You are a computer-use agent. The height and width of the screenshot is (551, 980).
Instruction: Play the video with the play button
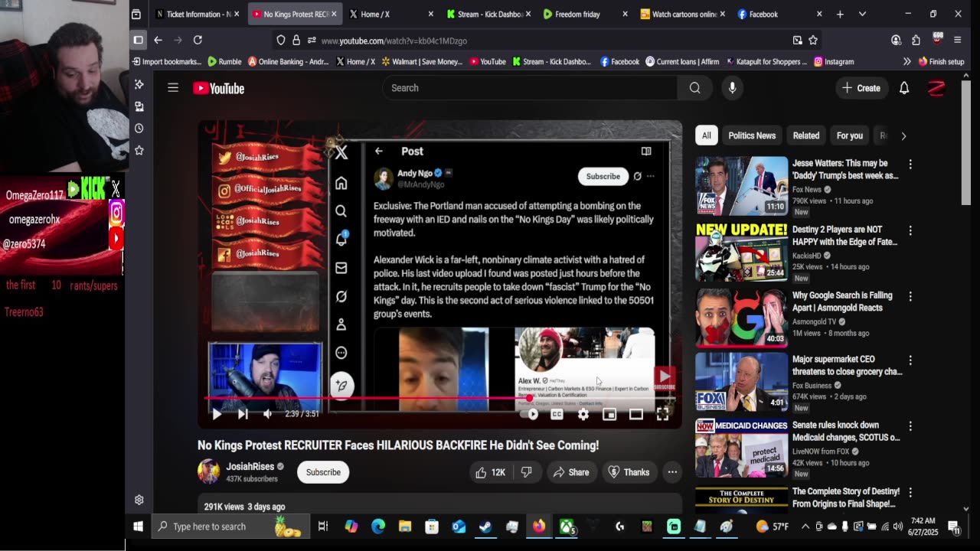click(217, 414)
